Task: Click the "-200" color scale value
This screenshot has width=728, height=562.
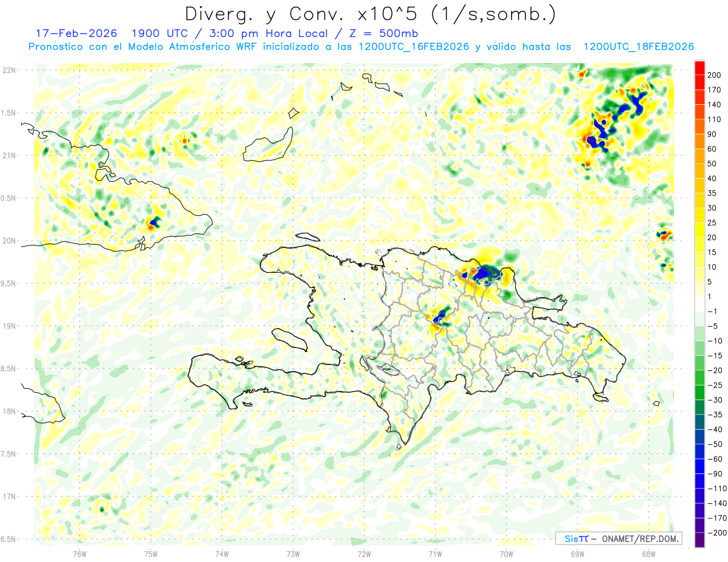Action: [717, 532]
